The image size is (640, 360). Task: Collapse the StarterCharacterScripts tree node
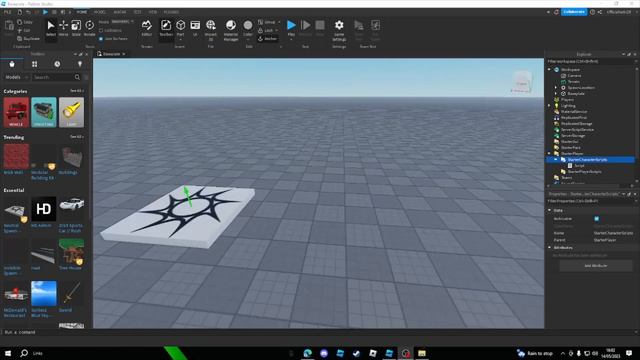click(x=556, y=160)
